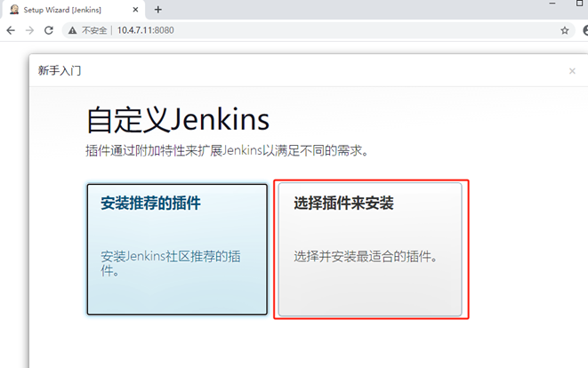Bookmark this page with the star icon
Screen dimensions: 588x368
(565, 30)
